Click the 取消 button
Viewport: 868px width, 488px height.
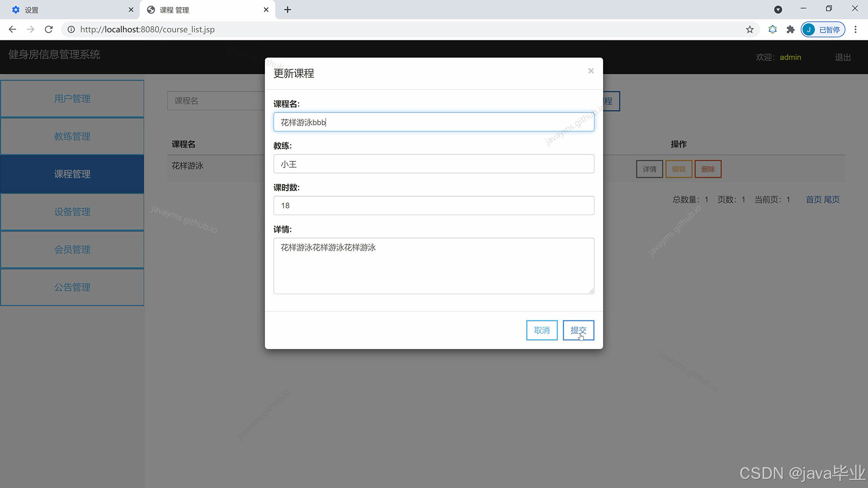pyautogui.click(x=542, y=330)
